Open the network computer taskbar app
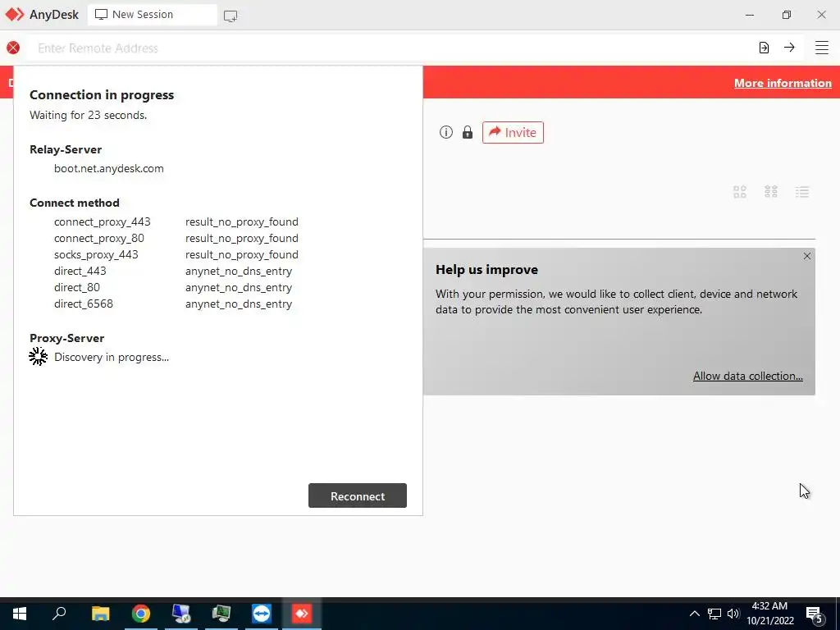This screenshot has height=630, width=840. pos(181,614)
